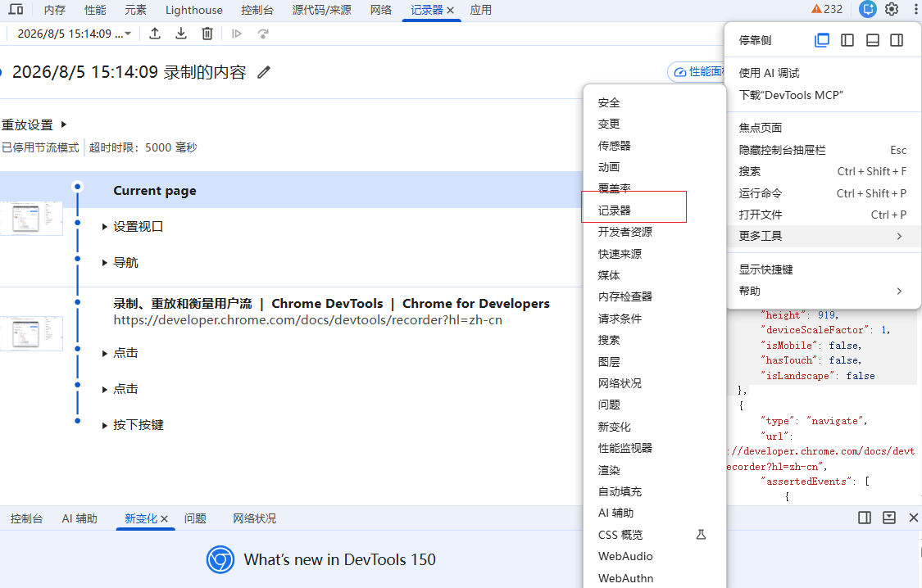
Task: Expand the 导航 step
Action: point(105,263)
